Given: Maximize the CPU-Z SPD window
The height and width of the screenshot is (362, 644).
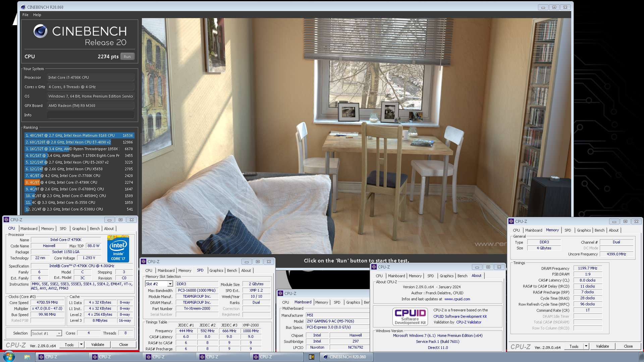Looking at the screenshot, I should (x=258, y=262).
